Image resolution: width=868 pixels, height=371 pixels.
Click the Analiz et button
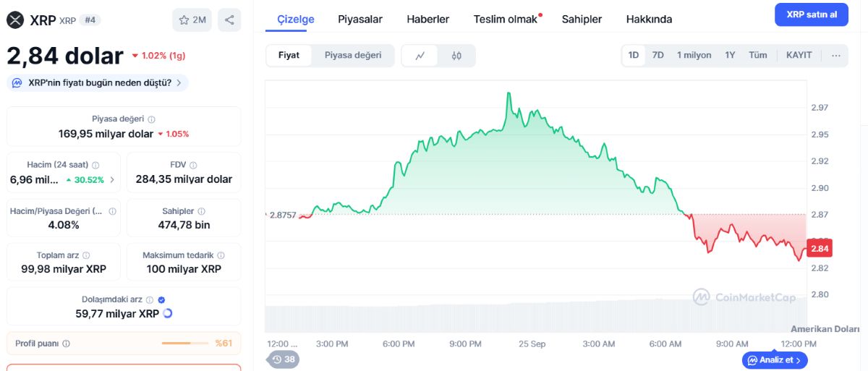775,359
